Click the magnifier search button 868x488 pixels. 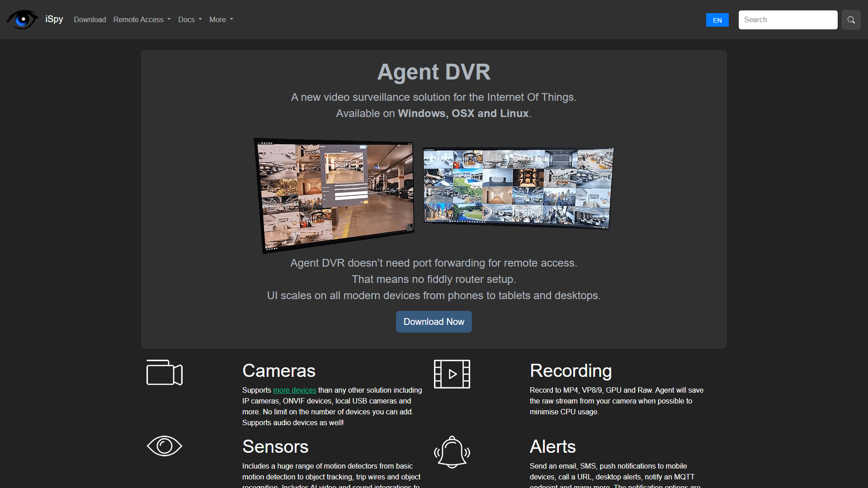(851, 20)
